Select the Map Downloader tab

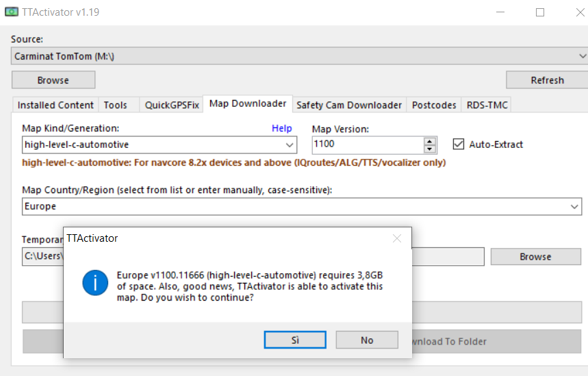click(x=248, y=103)
